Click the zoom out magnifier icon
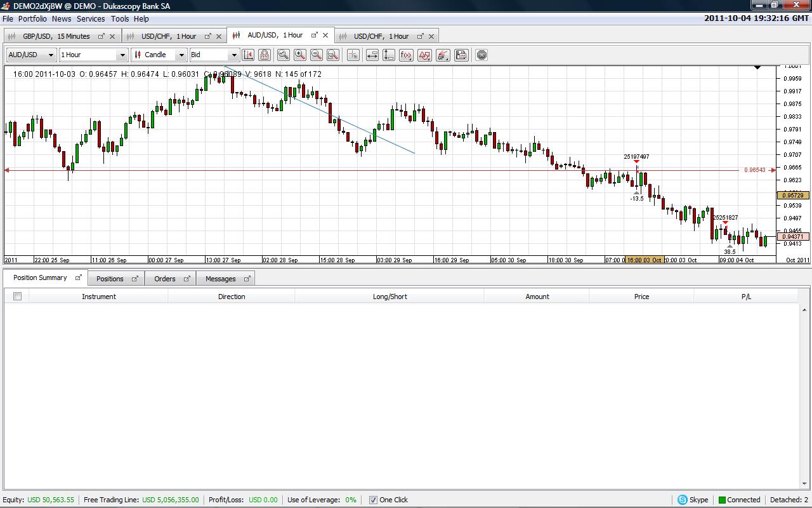 click(317, 55)
